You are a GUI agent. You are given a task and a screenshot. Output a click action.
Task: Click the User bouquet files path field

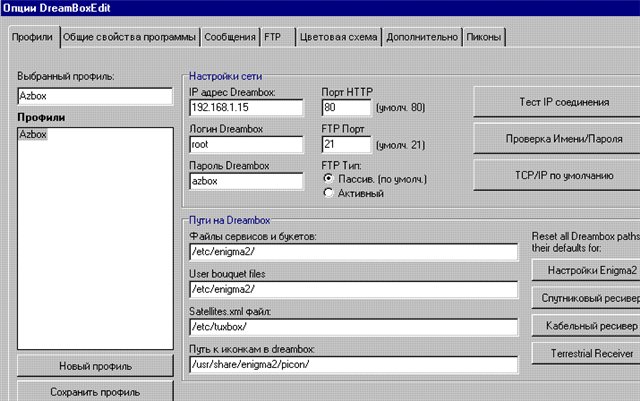point(354,290)
